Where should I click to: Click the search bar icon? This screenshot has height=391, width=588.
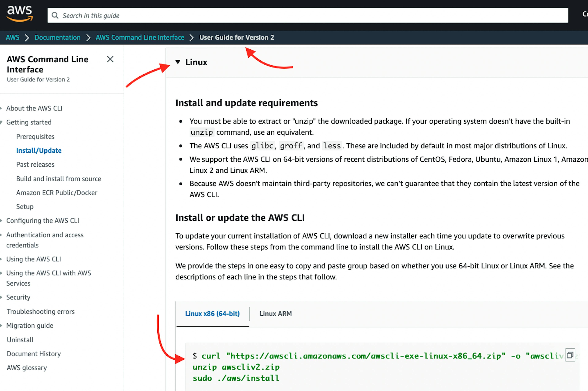[55, 15]
